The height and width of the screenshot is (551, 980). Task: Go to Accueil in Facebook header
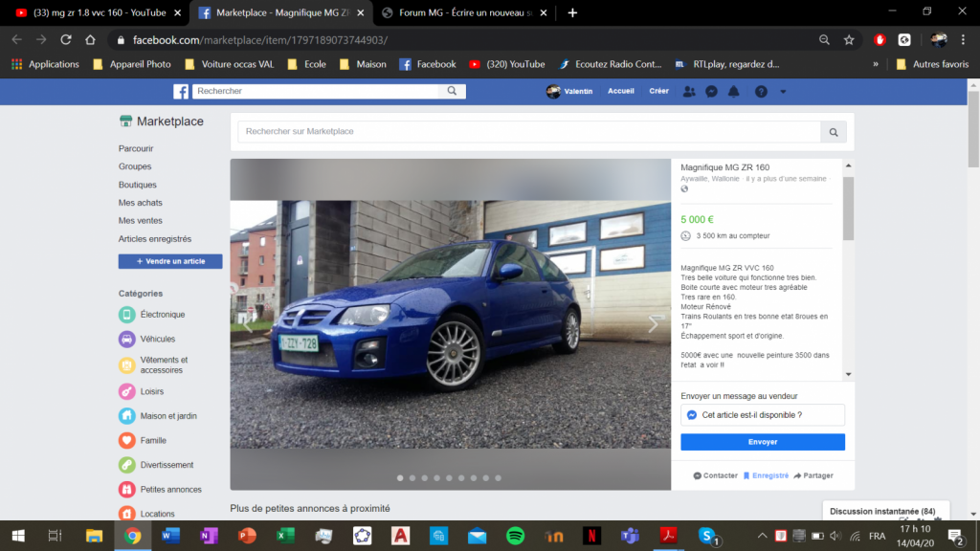[x=620, y=91]
